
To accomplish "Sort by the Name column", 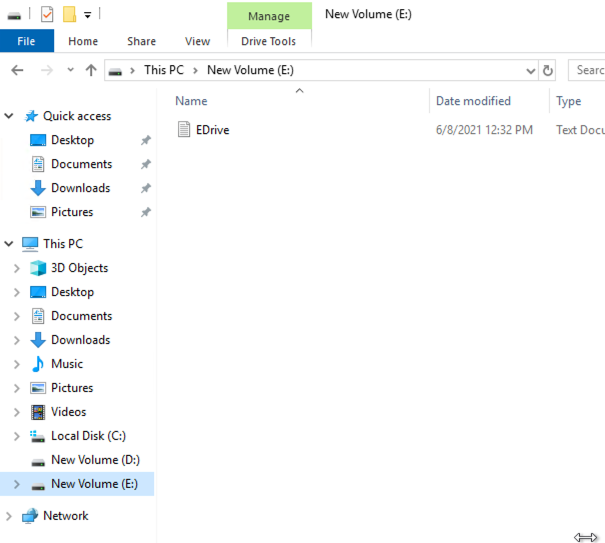I will 191,101.
